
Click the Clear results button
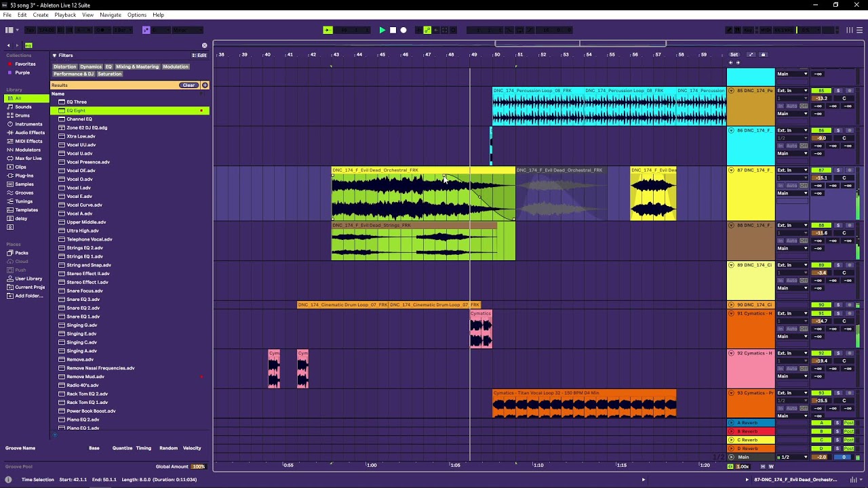point(189,85)
